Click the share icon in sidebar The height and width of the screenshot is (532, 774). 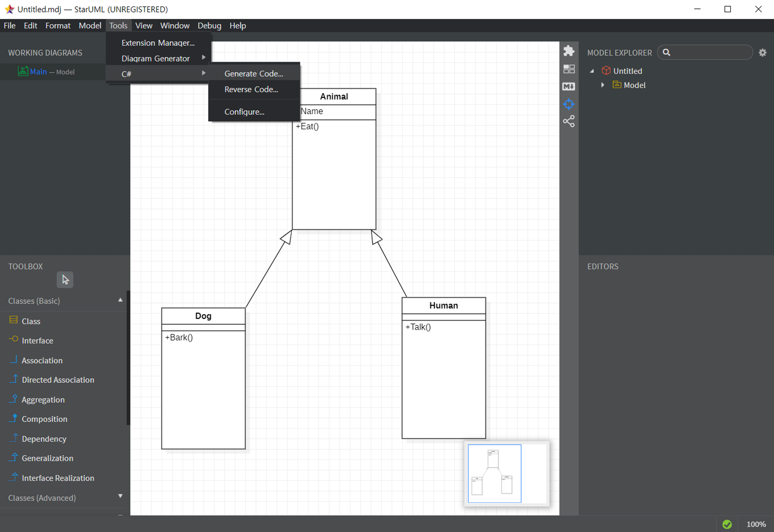[569, 121]
